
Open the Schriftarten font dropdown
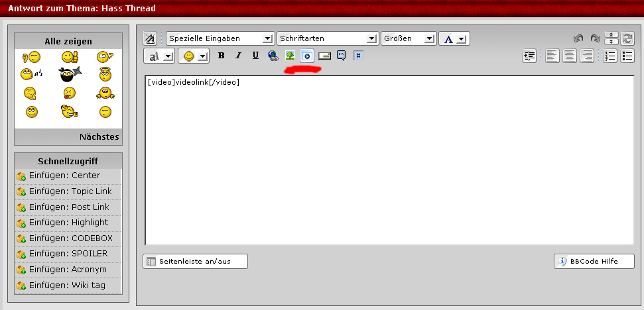click(328, 38)
